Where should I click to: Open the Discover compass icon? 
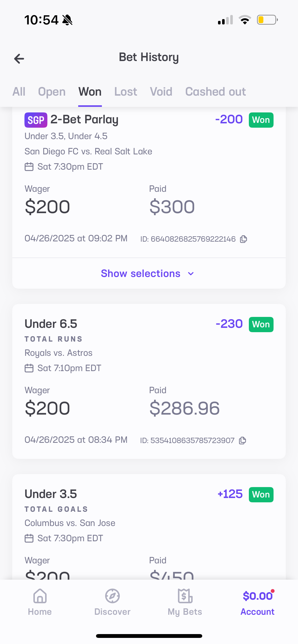click(x=112, y=596)
